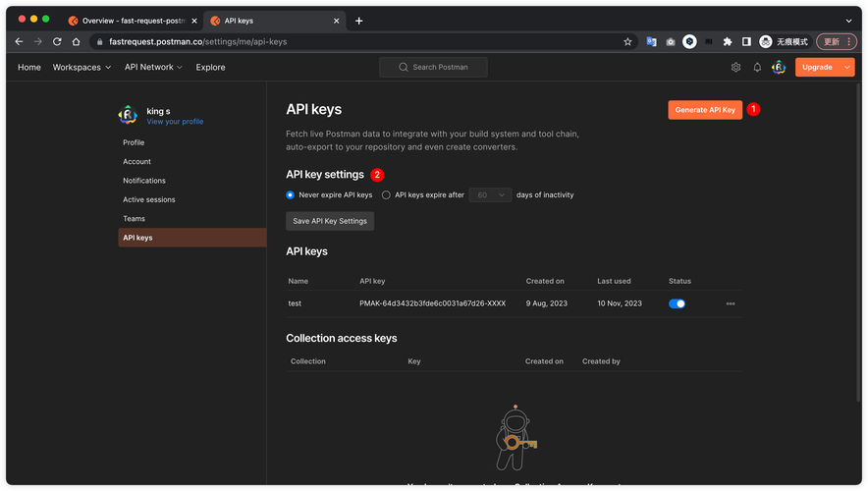868x491 pixels.
Task: Open the days of inactivity dropdown
Action: [x=490, y=195]
